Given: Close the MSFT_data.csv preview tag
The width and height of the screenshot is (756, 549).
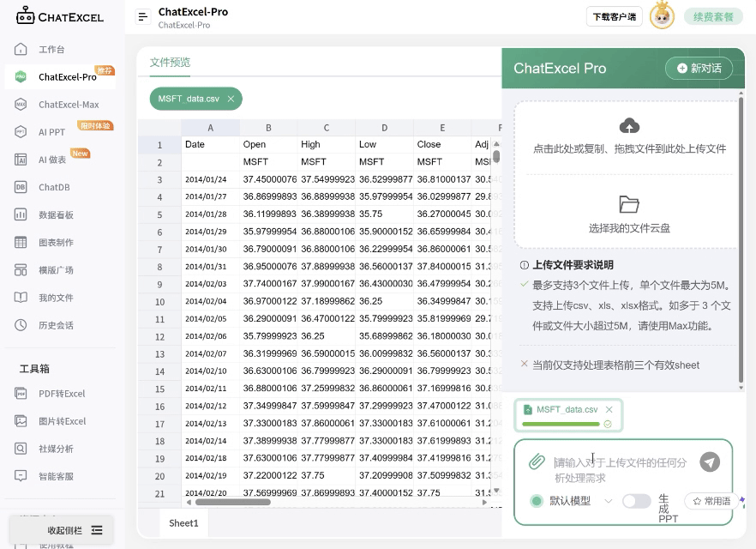Looking at the screenshot, I should pyautogui.click(x=231, y=99).
